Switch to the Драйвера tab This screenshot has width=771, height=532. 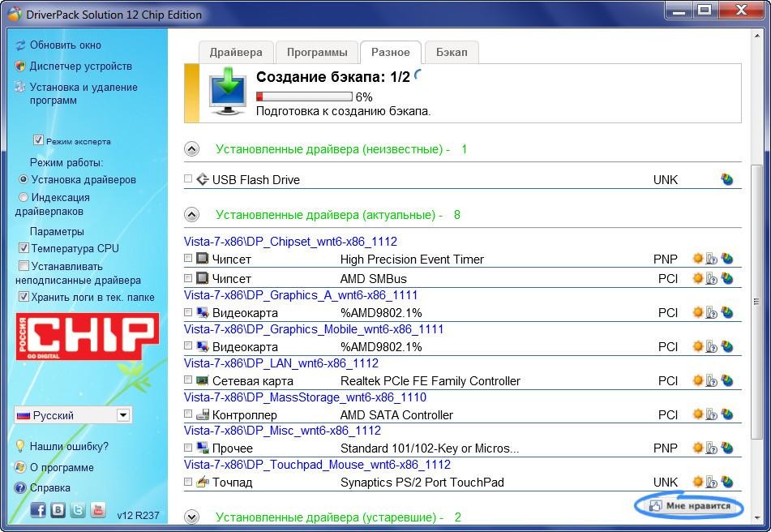[236, 52]
